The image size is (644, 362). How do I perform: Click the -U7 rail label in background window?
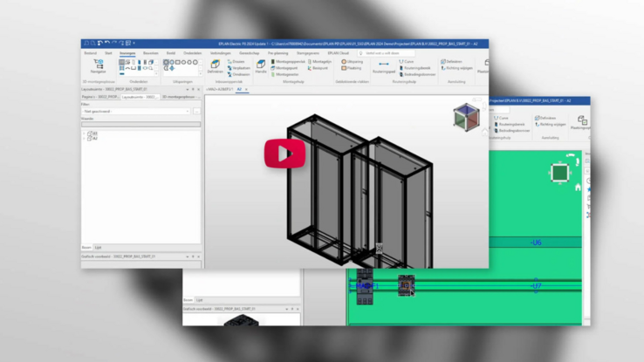point(536,285)
